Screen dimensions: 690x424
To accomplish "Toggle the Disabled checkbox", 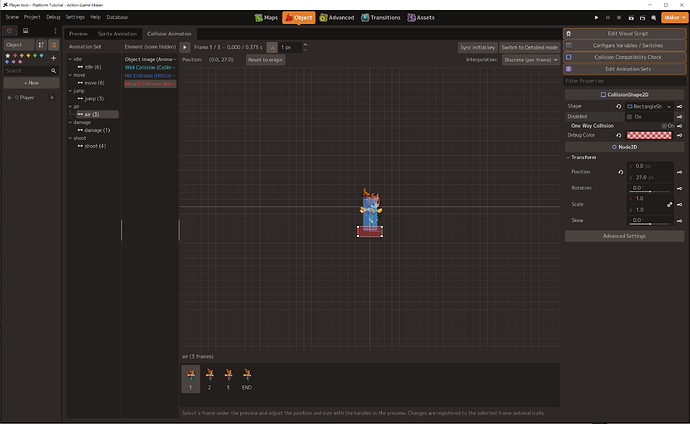I will tap(629, 117).
